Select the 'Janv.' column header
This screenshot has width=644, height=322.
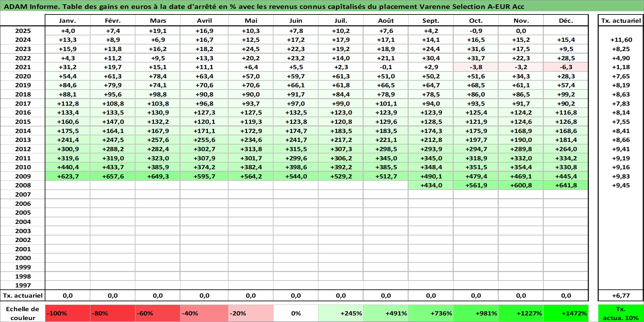point(67,20)
